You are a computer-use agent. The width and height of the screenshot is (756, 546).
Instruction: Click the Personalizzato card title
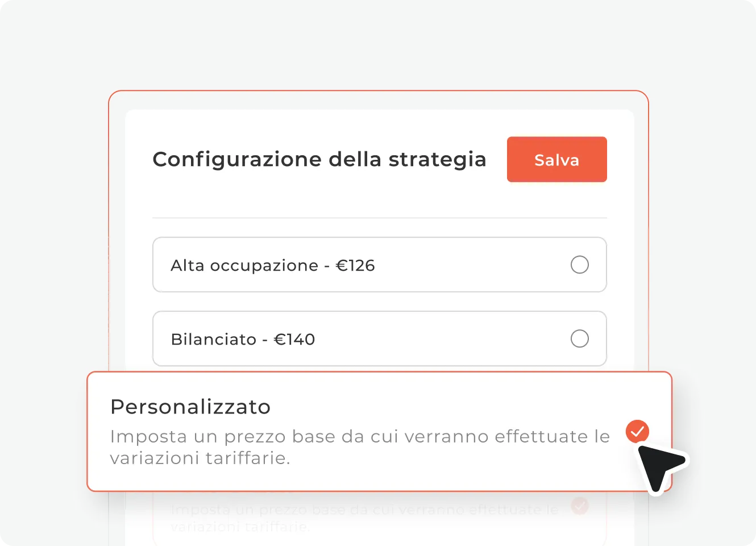pyautogui.click(x=190, y=407)
